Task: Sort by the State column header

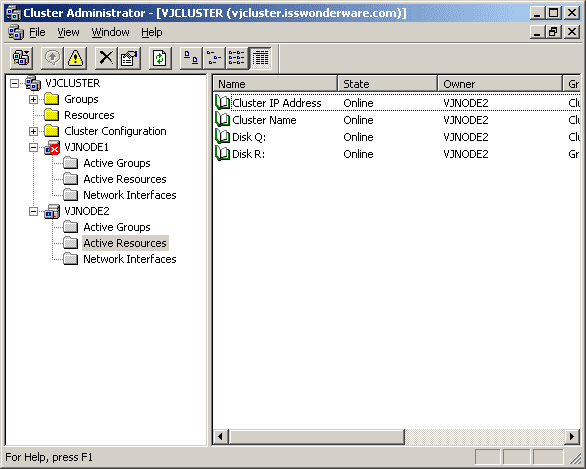Action: pyautogui.click(x=388, y=84)
